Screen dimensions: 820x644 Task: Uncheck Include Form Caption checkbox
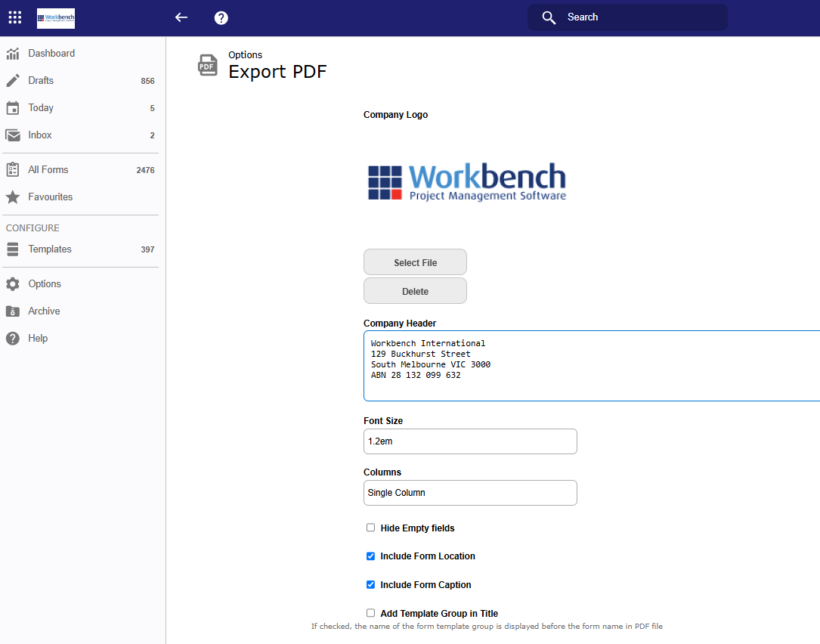pyautogui.click(x=371, y=584)
